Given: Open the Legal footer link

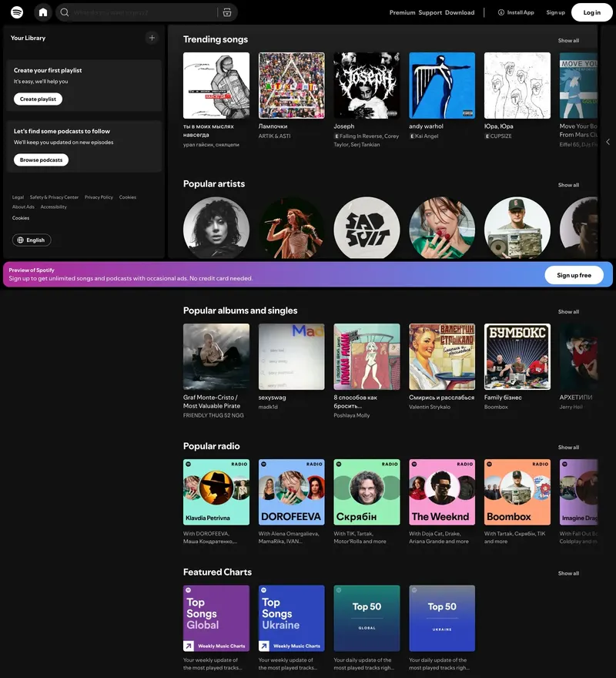Looking at the screenshot, I should (18, 197).
